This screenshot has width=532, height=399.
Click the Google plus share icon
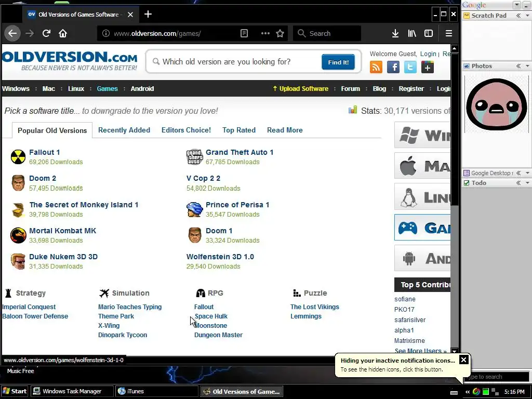(x=428, y=67)
